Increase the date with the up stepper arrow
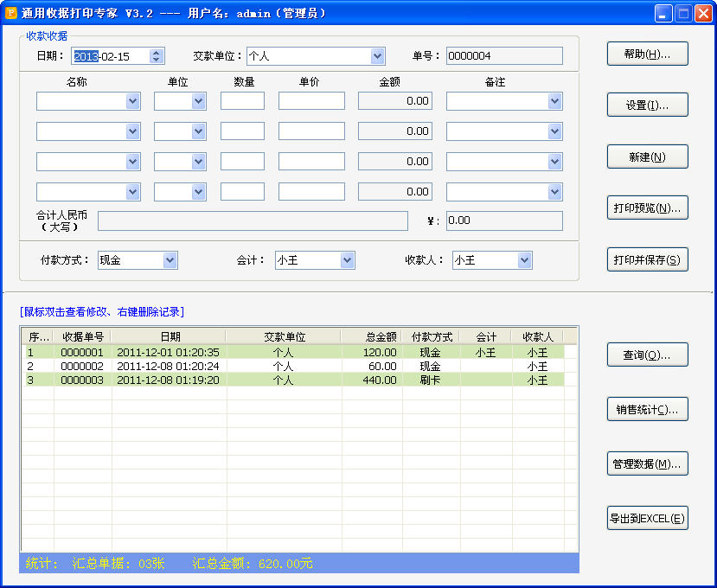The image size is (717, 588). click(x=154, y=51)
